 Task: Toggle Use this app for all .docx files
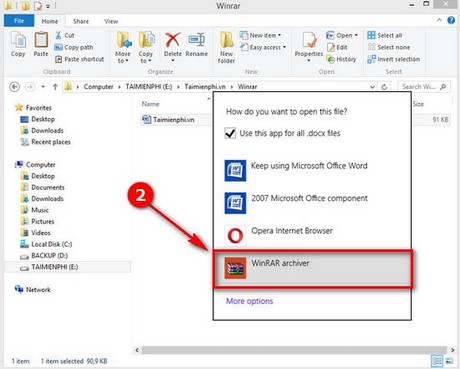230,133
